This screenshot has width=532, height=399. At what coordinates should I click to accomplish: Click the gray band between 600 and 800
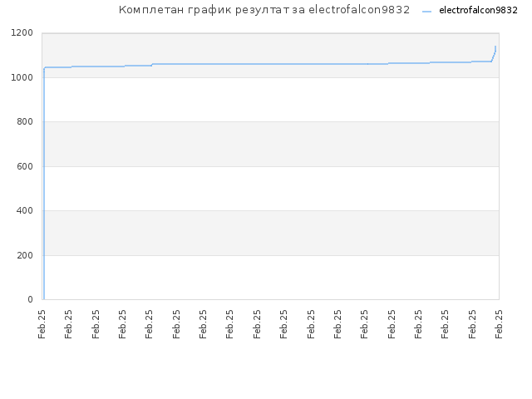click(x=270, y=144)
